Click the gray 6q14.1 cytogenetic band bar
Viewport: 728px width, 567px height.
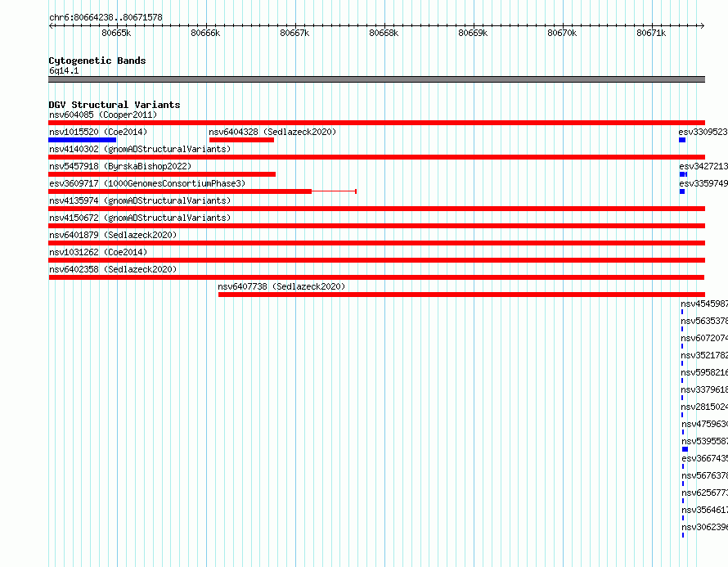pos(376,79)
